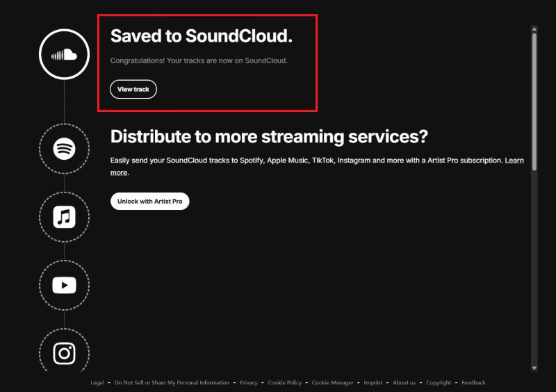Open the Cookie Policy link
This screenshot has width=556, height=392.
(x=285, y=382)
